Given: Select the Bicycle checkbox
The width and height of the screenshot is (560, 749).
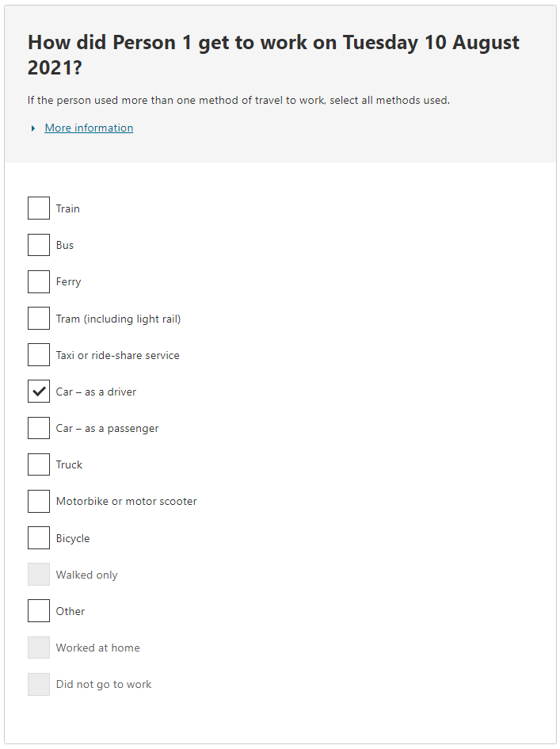Looking at the screenshot, I should [38, 537].
